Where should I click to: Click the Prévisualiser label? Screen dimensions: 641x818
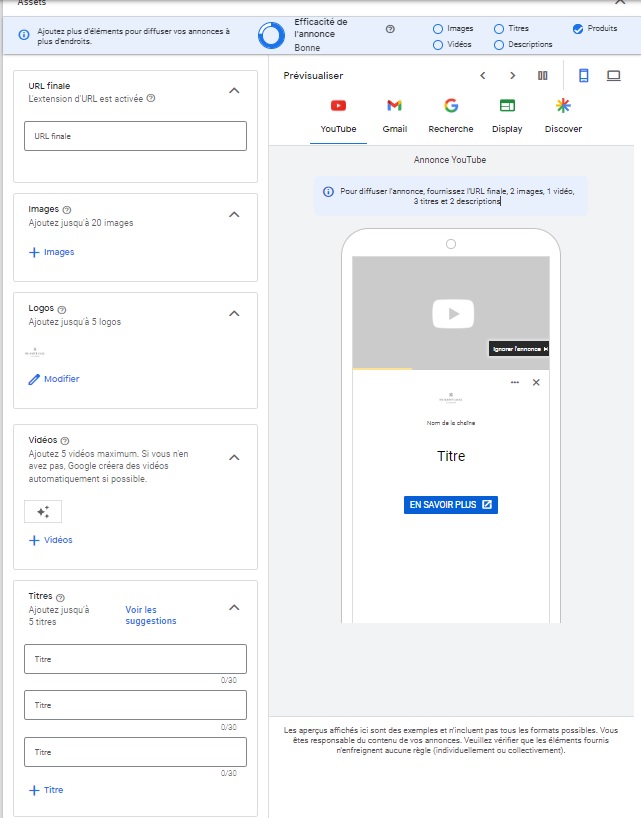(313, 76)
